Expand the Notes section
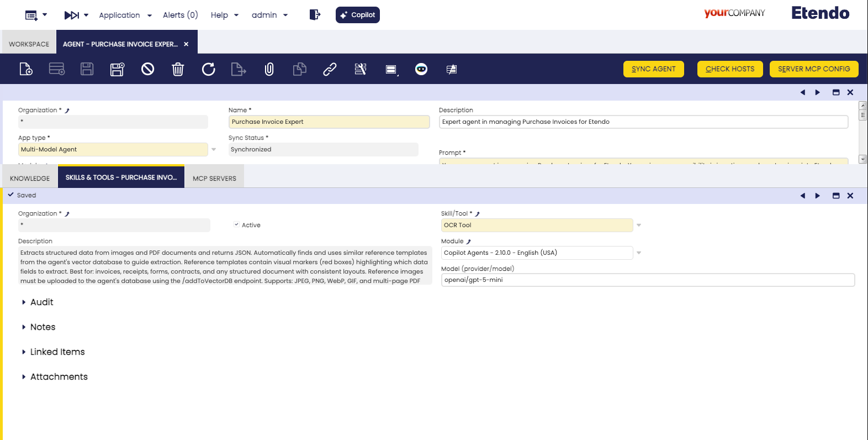 click(39, 327)
